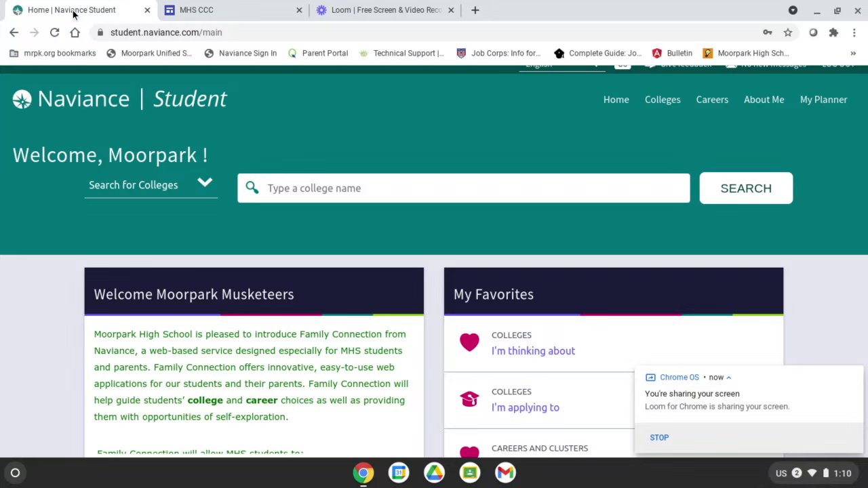Open Parent Portal bookmark
This screenshot has width=868, height=488.
coord(318,54)
